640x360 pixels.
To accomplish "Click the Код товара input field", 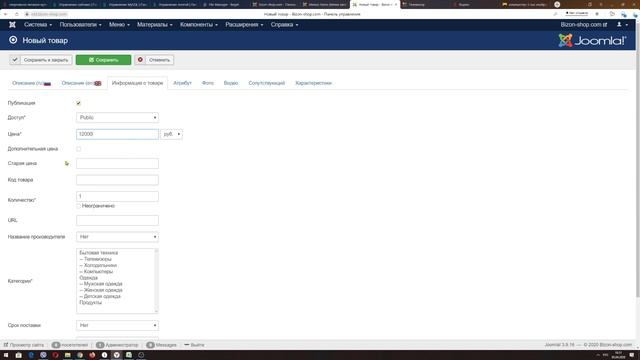I will tap(117, 180).
